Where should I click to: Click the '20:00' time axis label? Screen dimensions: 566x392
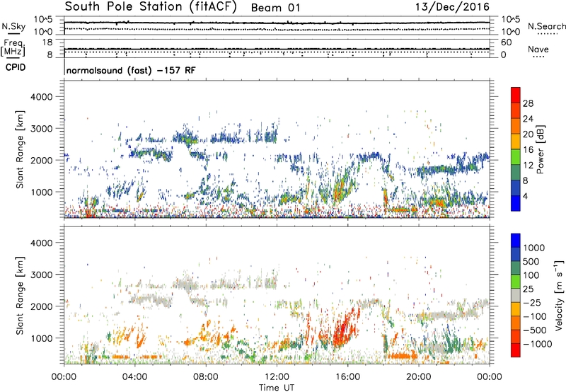[419, 377]
